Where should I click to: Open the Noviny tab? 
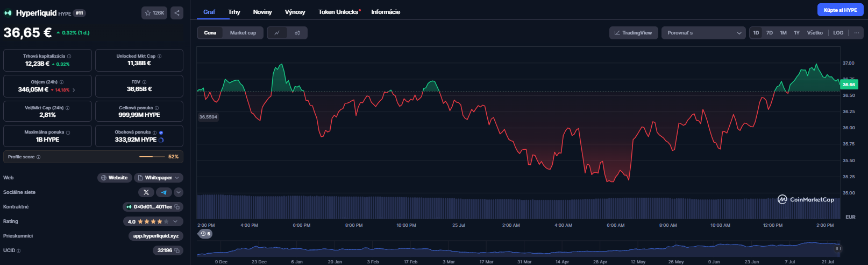point(262,12)
